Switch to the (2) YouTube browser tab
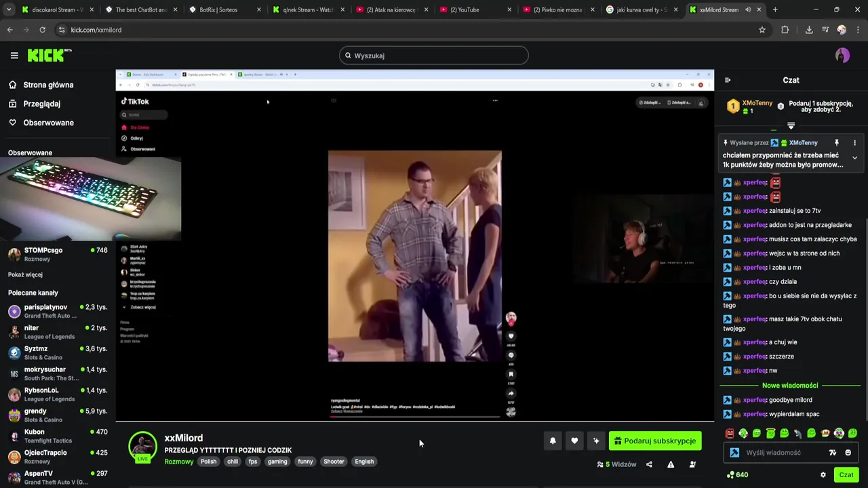This screenshot has height=488, width=868. click(x=475, y=9)
